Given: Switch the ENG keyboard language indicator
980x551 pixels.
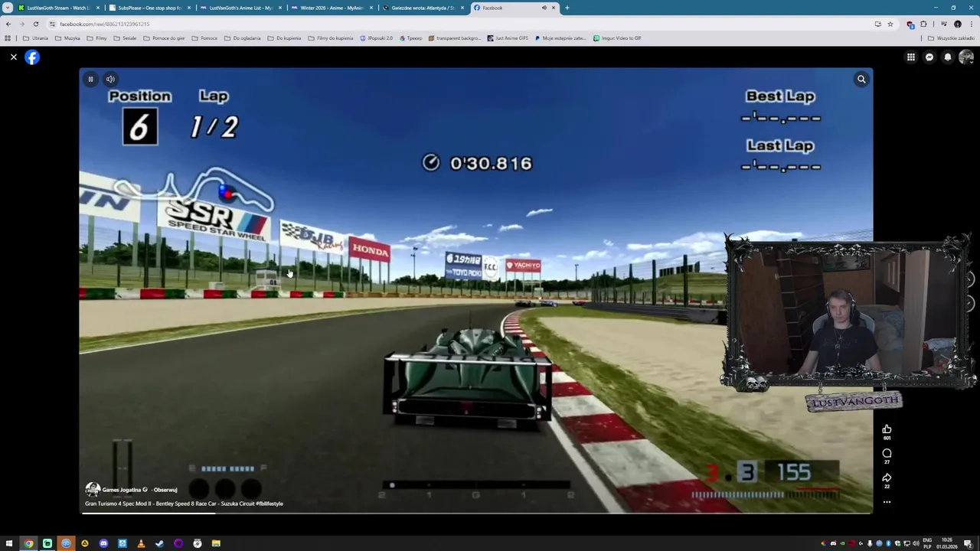Looking at the screenshot, I should (927, 543).
